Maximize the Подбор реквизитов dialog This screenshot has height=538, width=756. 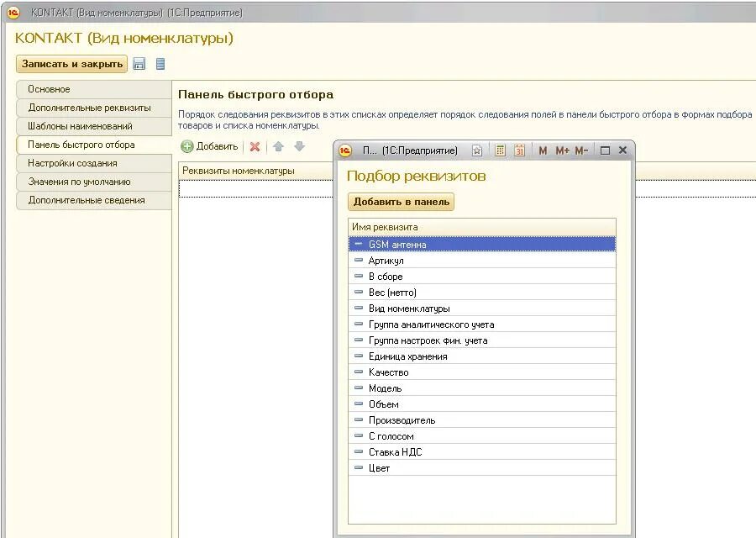(x=605, y=150)
